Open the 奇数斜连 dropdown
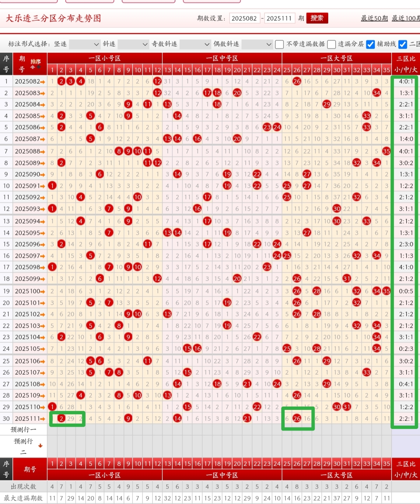420x504 pixels. click(195, 44)
